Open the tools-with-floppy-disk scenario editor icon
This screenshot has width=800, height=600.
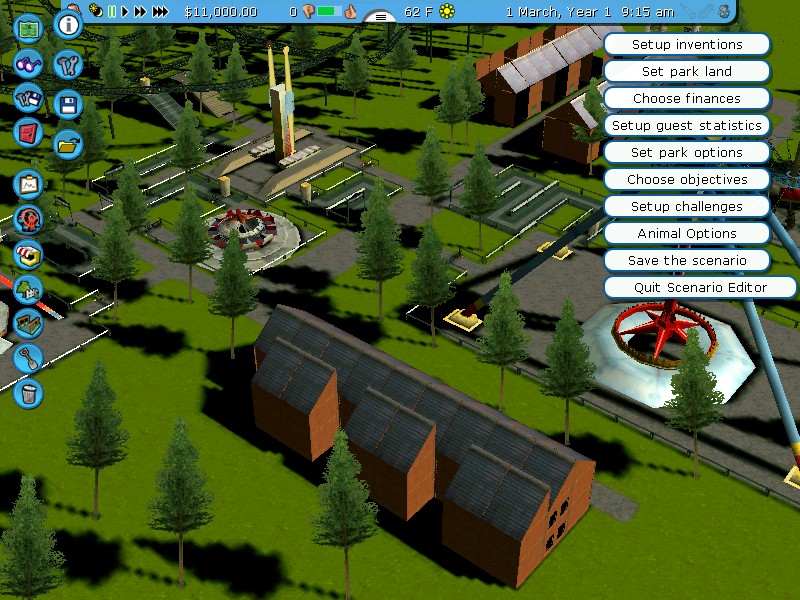(x=28, y=98)
